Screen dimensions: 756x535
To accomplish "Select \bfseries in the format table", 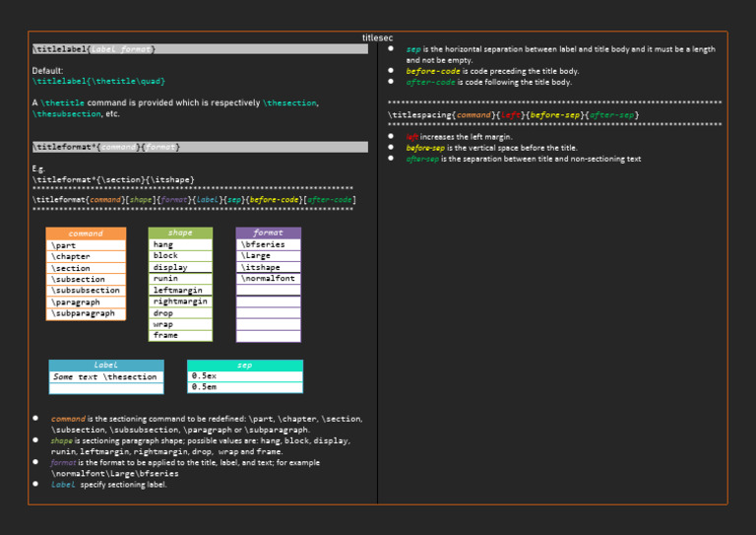I will pyautogui.click(x=269, y=244).
